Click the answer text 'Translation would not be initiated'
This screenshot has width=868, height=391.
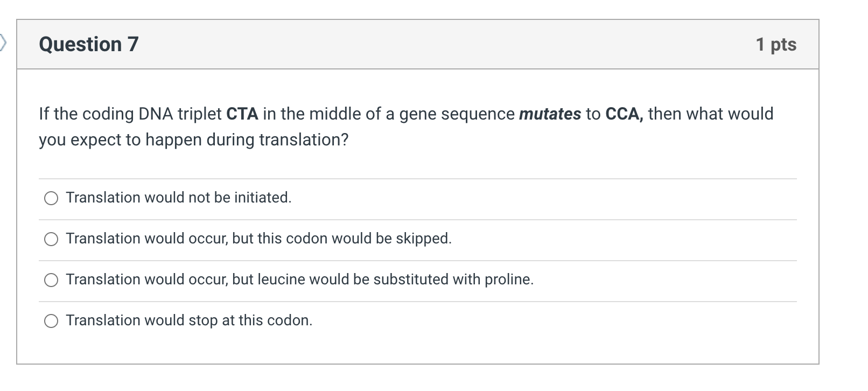[x=178, y=198]
